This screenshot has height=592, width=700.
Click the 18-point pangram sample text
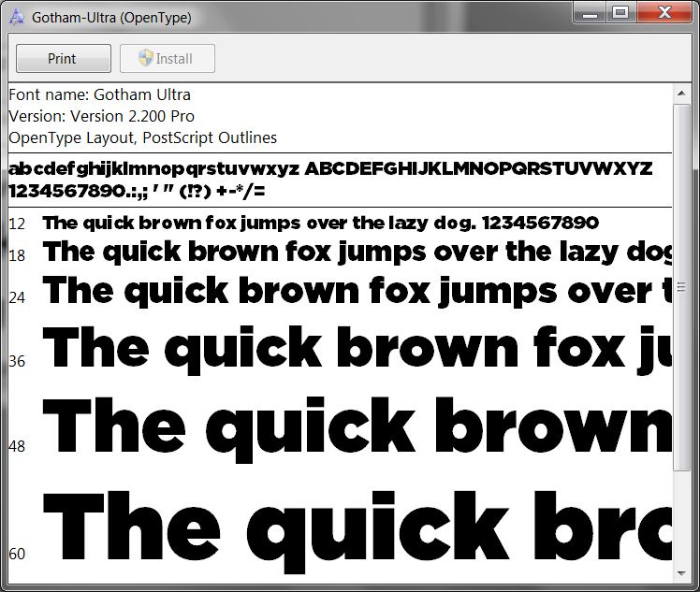(x=357, y=253)
